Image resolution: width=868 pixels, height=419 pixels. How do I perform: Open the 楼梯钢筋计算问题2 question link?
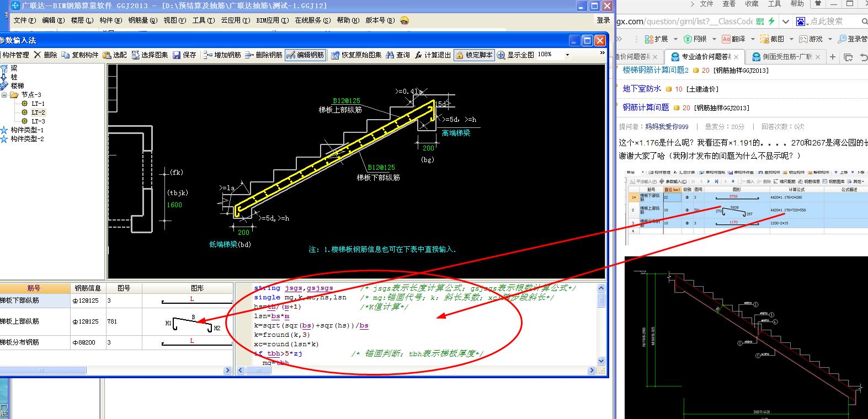[656, 70]
